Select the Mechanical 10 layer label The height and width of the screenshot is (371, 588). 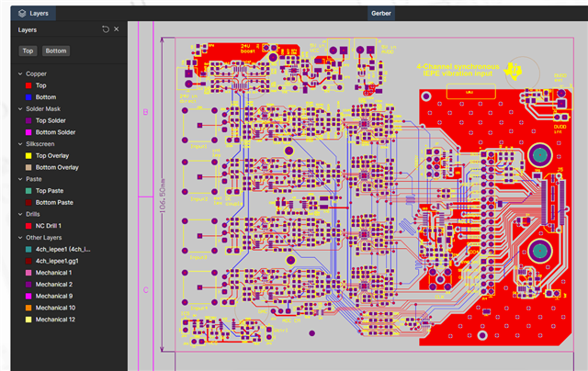click(55, 308)
